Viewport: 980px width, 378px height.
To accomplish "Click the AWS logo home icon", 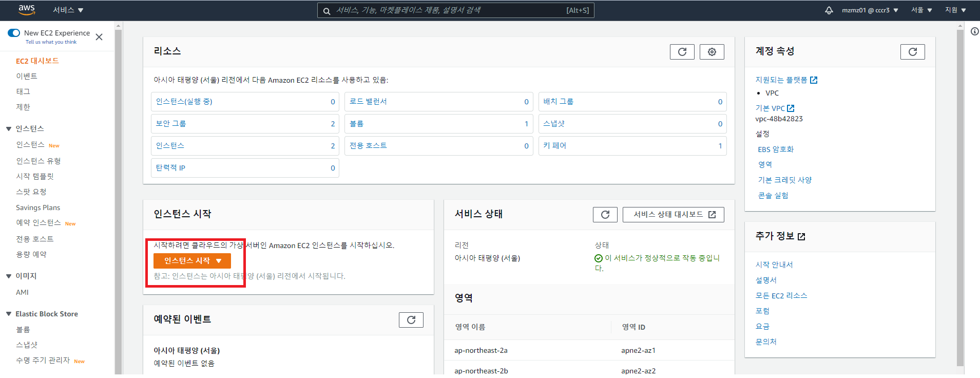I will point(27,9).
